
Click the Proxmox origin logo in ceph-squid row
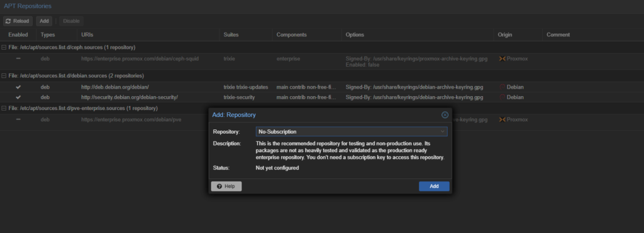point(502,58)
